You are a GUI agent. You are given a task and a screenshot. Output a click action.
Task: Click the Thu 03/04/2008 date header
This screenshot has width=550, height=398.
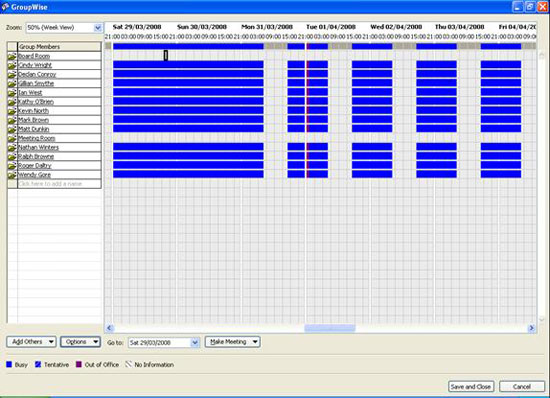coord(460,27)
